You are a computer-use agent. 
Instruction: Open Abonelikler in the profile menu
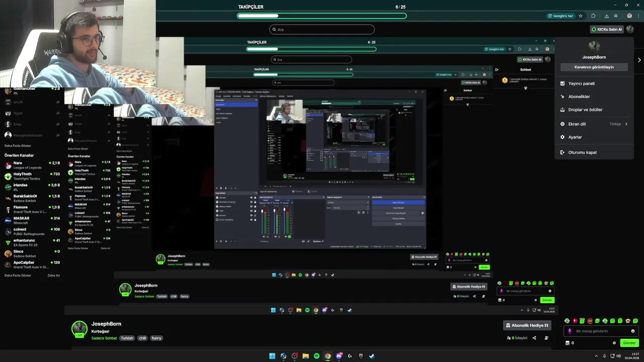(594, 97)
